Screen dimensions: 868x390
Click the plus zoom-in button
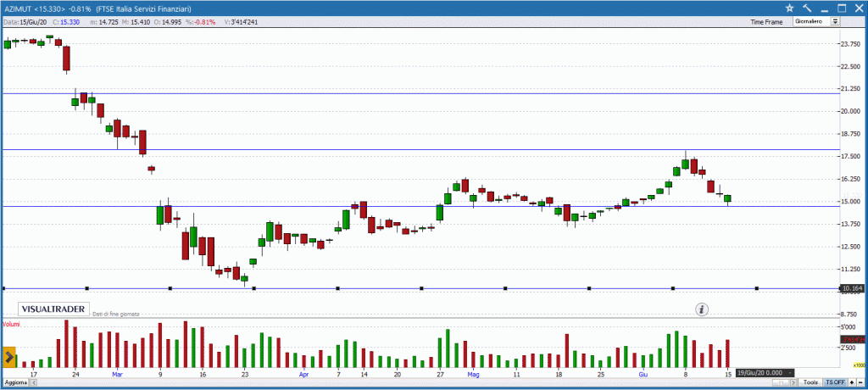pyautogui.click(x=851, y=382)
